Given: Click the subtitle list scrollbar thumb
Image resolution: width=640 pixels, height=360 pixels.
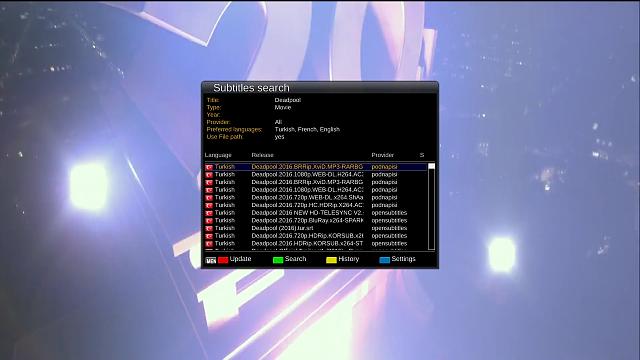Looking at the screenshot, I should pos(431,166).
